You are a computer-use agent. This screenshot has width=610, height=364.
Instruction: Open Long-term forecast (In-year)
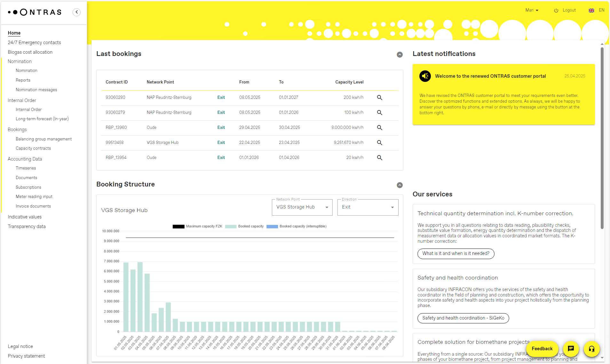pos(42,119)
